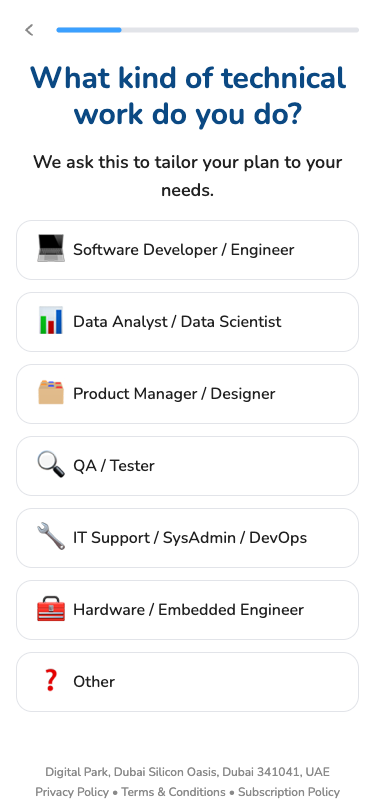Pick the QA / Tester option
The image size is (375, 812).
188,466
